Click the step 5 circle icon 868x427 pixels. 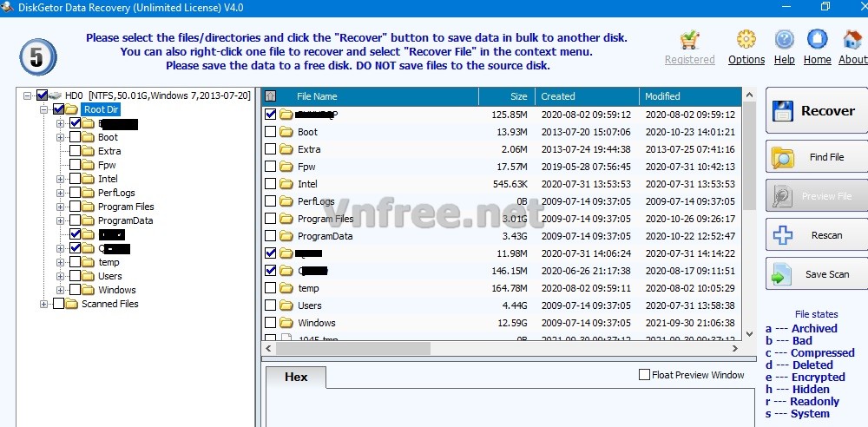coord(37,57)
